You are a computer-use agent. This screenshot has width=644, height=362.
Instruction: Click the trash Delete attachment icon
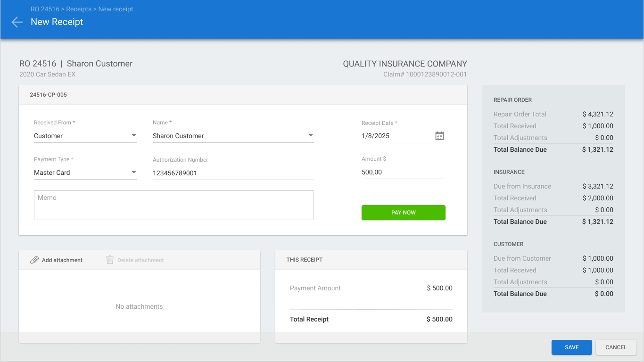110,260
